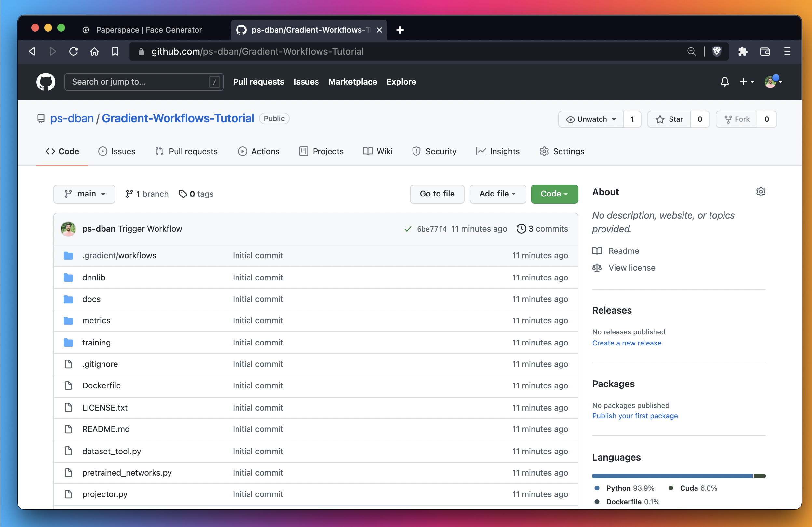The image size is (812, 527).
Task: Click the Go to file button
Action: click(x=437, y=194)
